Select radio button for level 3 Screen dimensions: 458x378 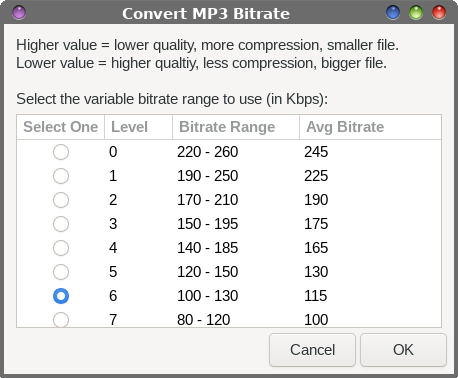(61, 224)
